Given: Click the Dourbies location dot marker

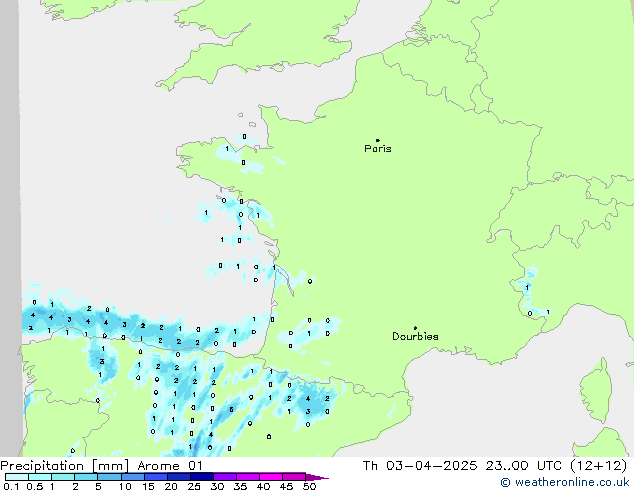Looking at the screenshot, I should [415, 328].
